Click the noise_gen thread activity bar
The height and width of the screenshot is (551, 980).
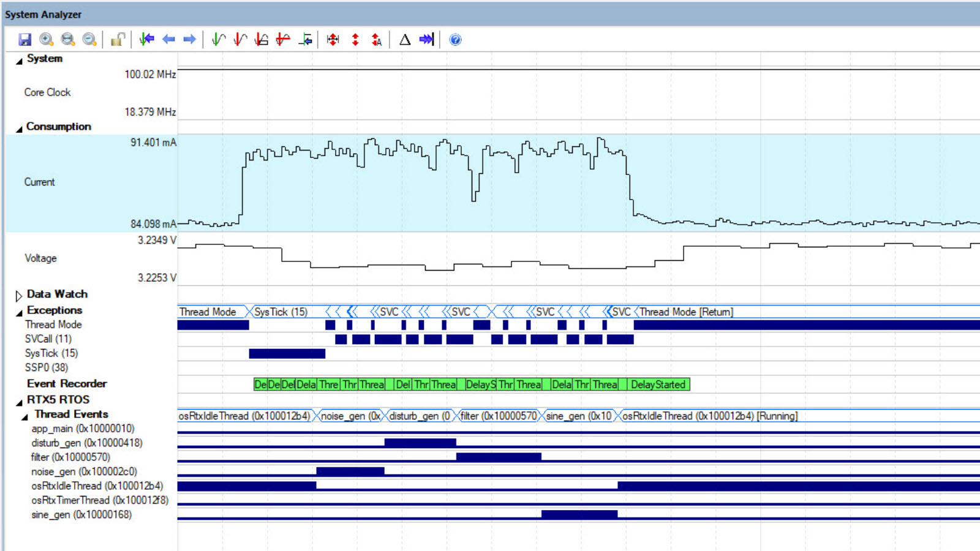[x=350, y=471]
